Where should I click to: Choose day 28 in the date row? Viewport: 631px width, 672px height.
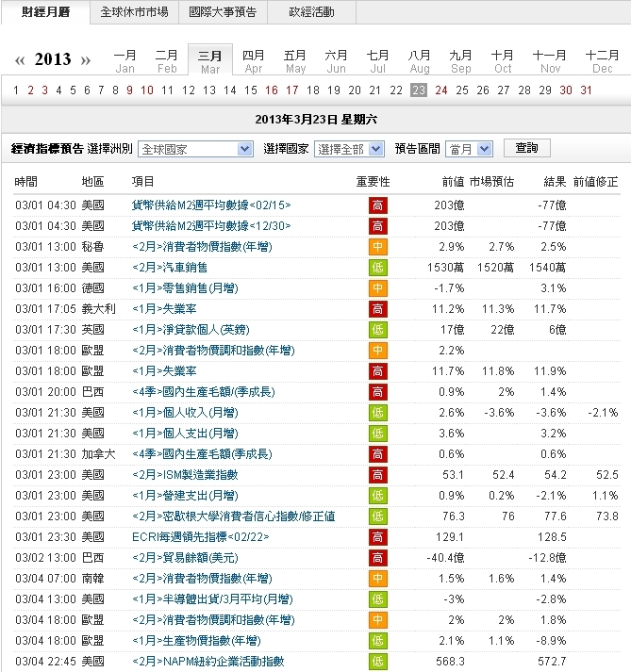click(x=524, y=90)
